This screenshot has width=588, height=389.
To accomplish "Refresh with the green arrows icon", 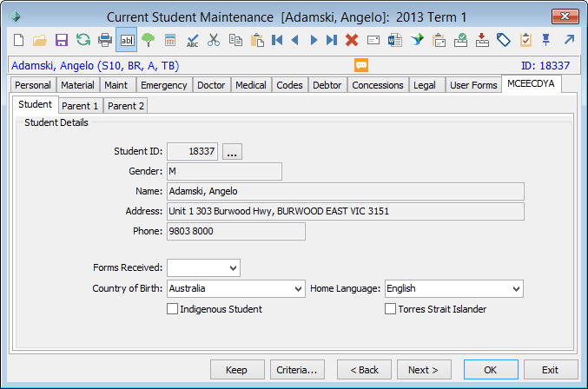I will point(83,40).
